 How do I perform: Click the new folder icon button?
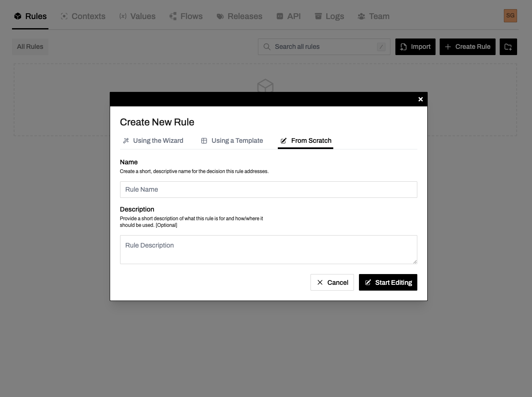(508, 47)
